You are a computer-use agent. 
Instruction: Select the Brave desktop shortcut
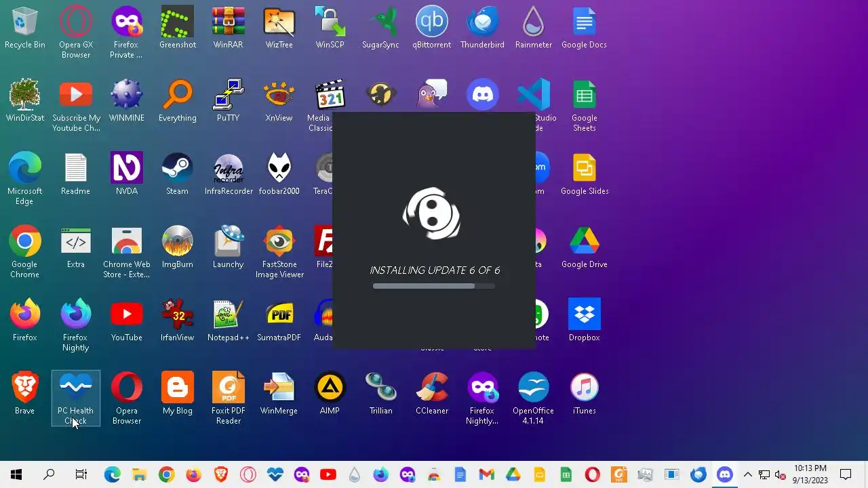24,394
